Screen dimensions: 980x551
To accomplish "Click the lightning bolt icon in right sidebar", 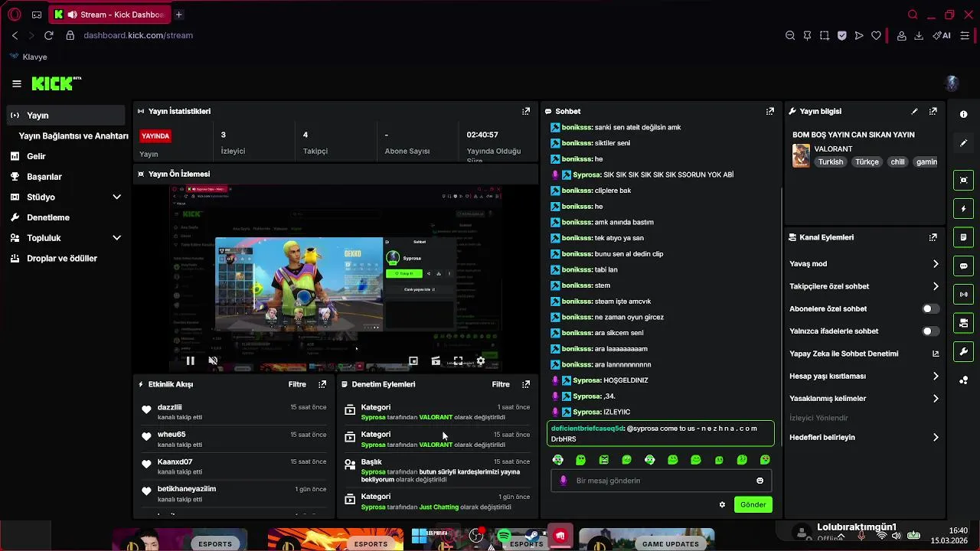I will pos(963,209).
